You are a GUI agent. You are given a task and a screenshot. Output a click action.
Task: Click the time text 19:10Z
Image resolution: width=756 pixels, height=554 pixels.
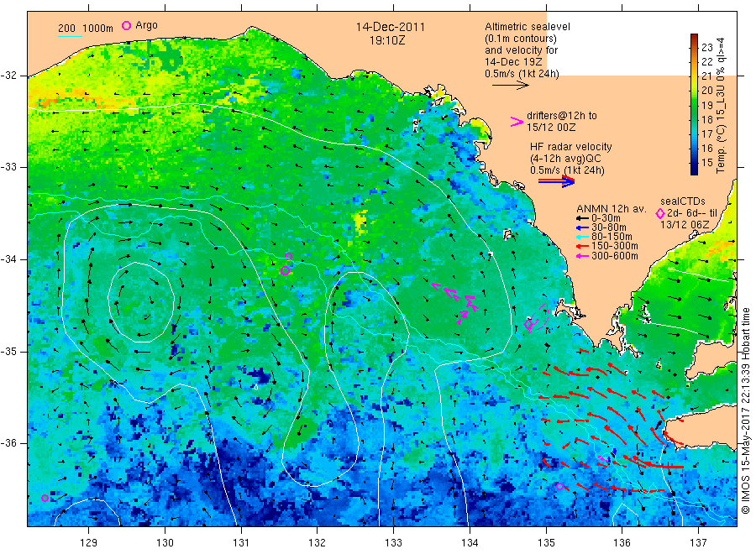click(387, 40)
